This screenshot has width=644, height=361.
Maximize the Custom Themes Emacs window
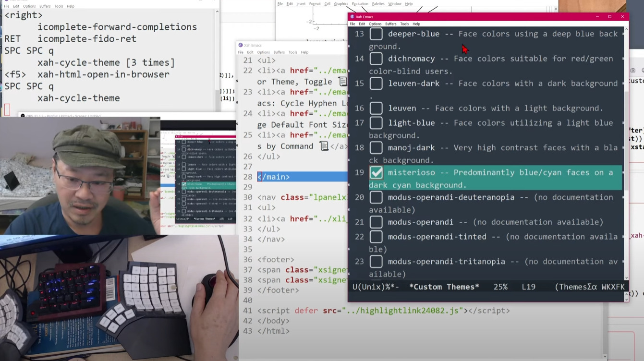click(610, 17)
